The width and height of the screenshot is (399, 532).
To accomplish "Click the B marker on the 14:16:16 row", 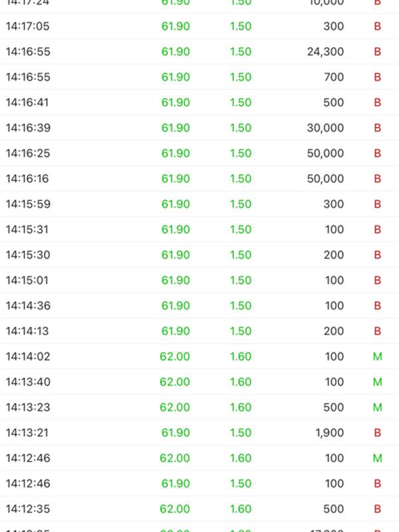I will (x=377, y=179).
